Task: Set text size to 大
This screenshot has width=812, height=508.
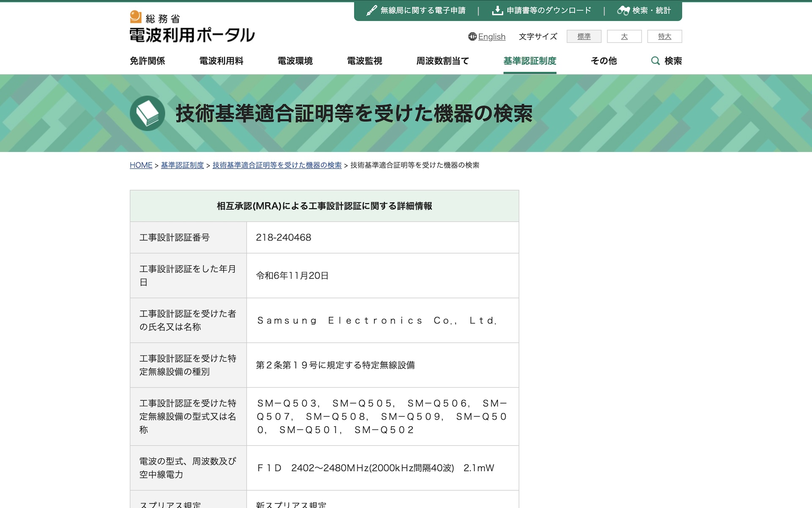Action: click(624, 37)
